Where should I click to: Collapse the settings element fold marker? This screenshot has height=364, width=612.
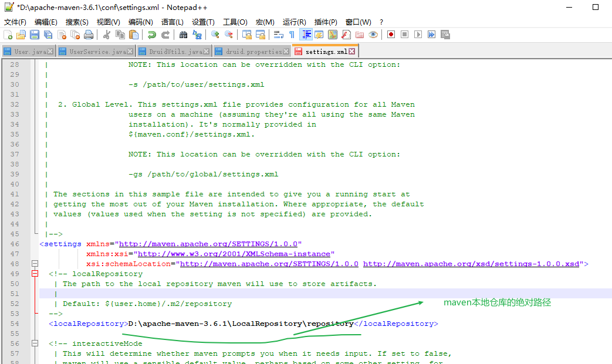pyautogui.click(x=35, y=263)
